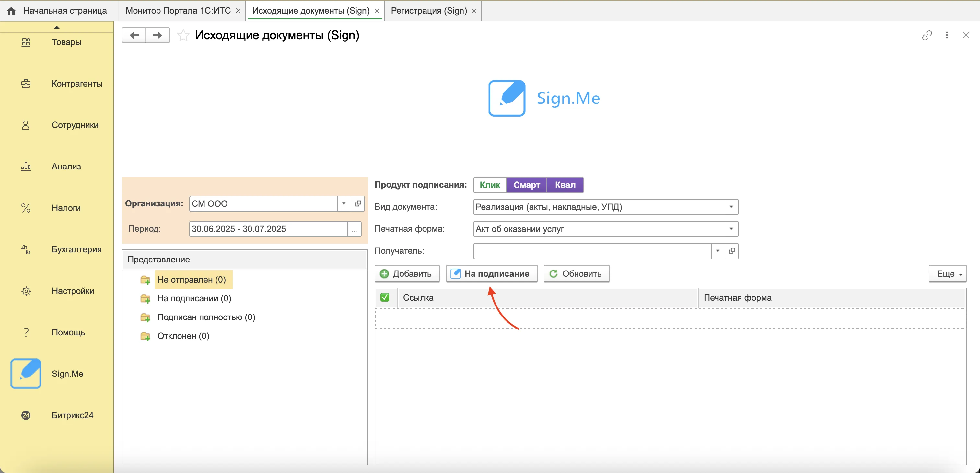Open the Еще menu dropdown

(x=948, y=274)
